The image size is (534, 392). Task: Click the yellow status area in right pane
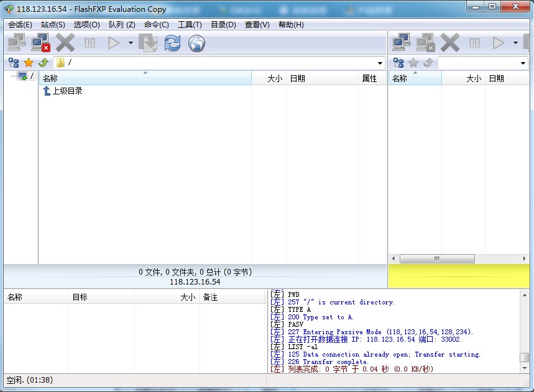tap(460, 276)
